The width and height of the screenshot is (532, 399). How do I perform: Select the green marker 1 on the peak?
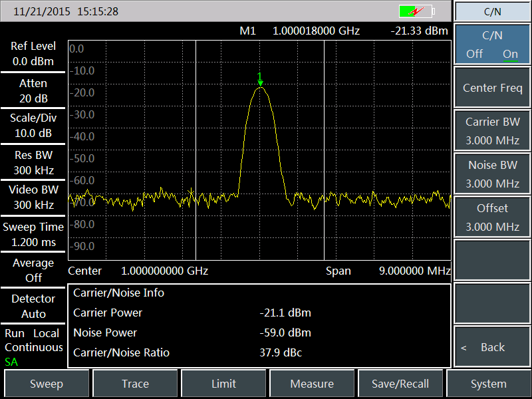(260, 78)
